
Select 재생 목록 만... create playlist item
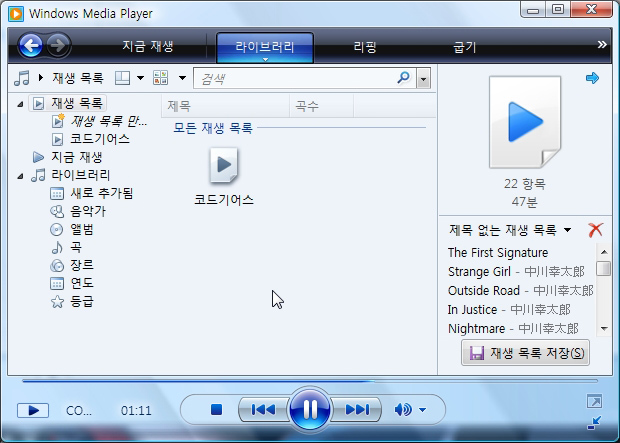click(100, 121)
